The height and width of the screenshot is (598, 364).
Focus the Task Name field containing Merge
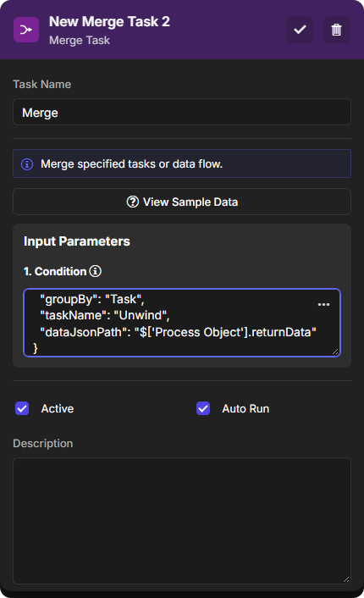[182, 112]
